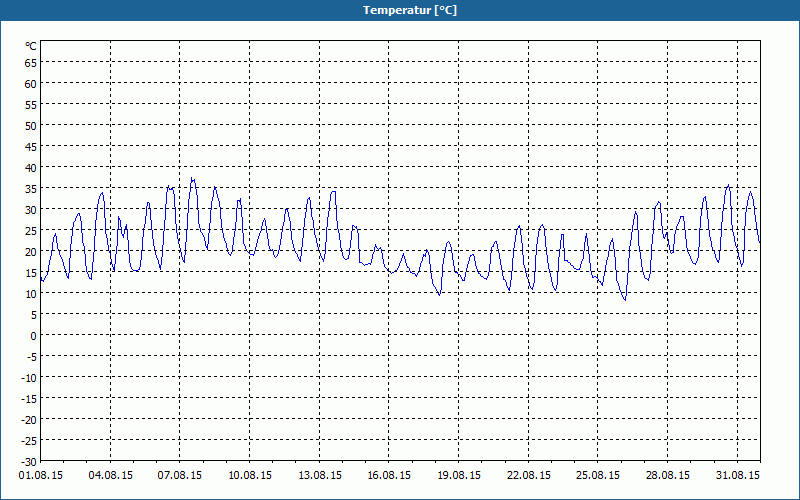Screen dimensions: 800x500
Task: Click the 10 value on temperature axis
Action: pyautogui.click(x=31, y=294)
